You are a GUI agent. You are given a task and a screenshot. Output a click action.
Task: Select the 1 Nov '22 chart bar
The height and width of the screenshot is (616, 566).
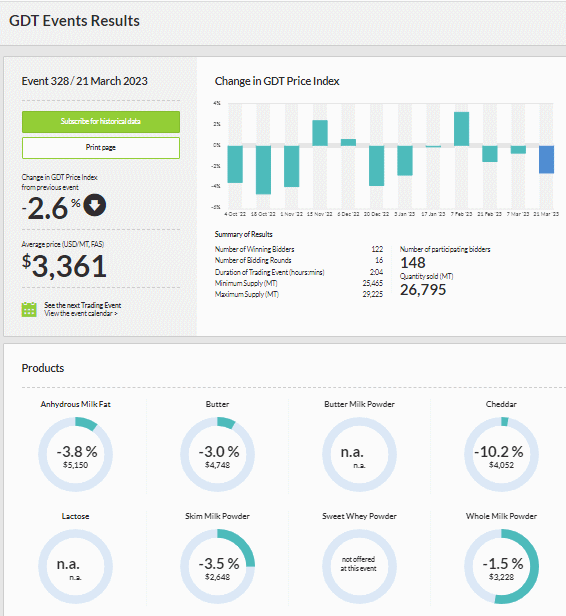point(291,166)
